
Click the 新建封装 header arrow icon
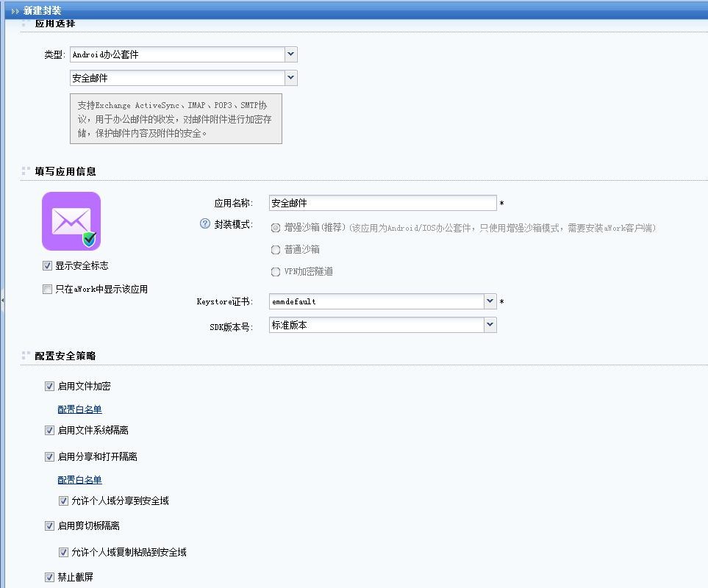point(15,10)
